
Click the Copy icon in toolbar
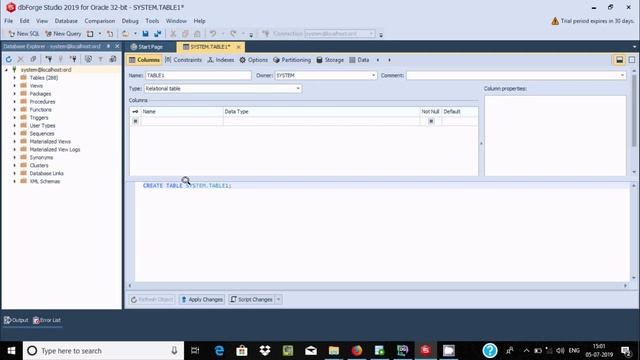185,34
